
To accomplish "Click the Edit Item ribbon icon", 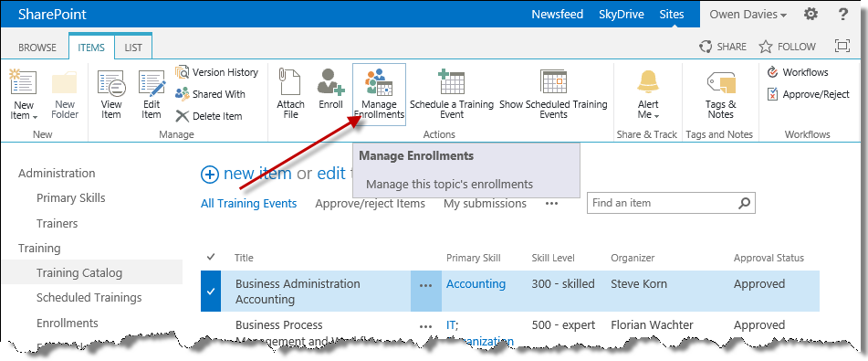I will [152, 83].
